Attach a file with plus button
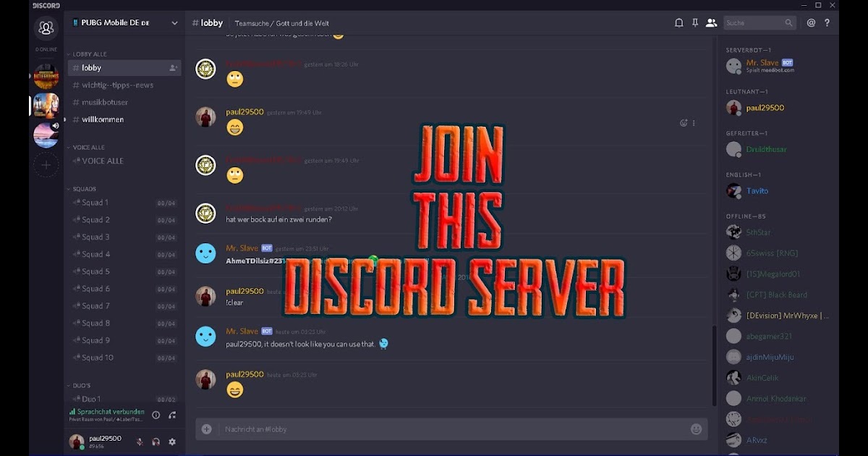868x456 pixels. pos(207,429)
